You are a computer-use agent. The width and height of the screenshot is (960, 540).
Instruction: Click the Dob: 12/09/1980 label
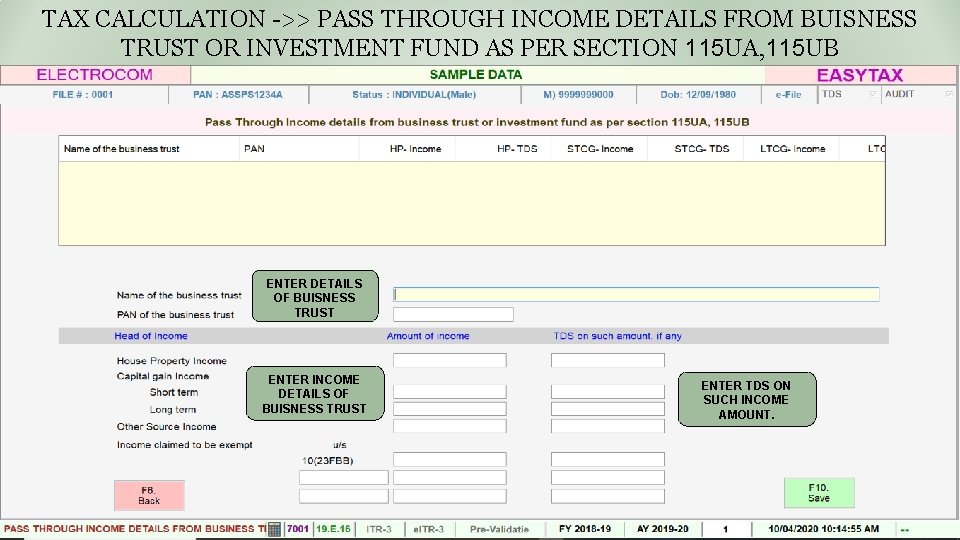coord(698,94)
